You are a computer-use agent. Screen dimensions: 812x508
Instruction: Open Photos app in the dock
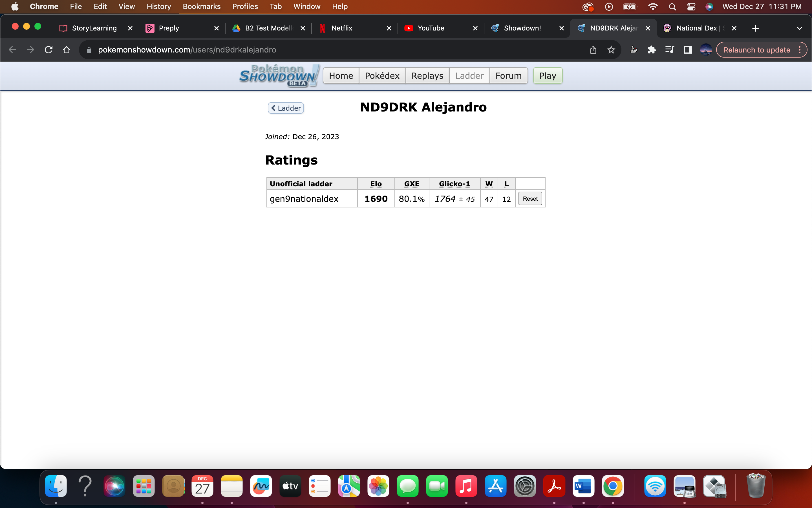pos(378,486)
